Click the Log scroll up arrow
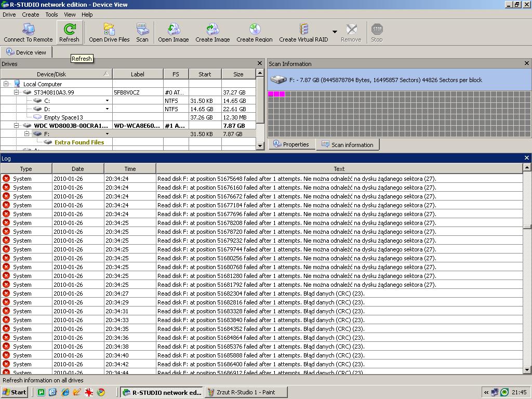The width and height of the screenshot is (532, 399). (527, 167)
